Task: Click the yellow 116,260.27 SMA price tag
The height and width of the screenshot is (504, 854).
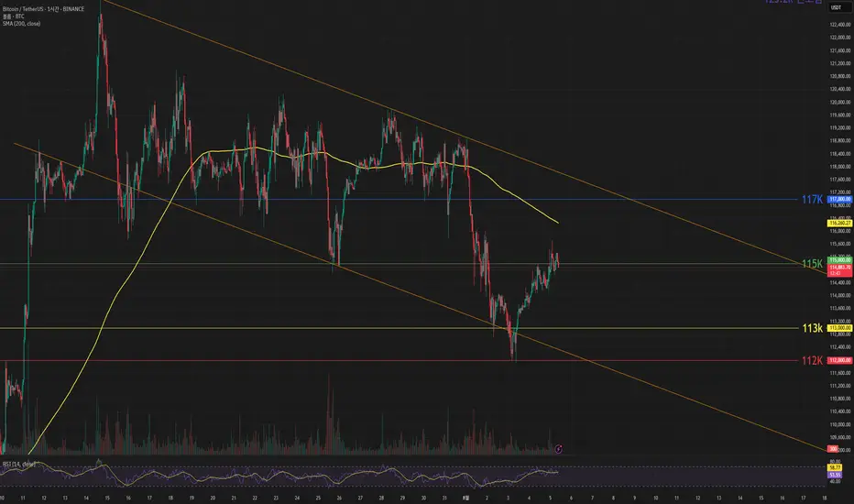Action: [840, 223]
